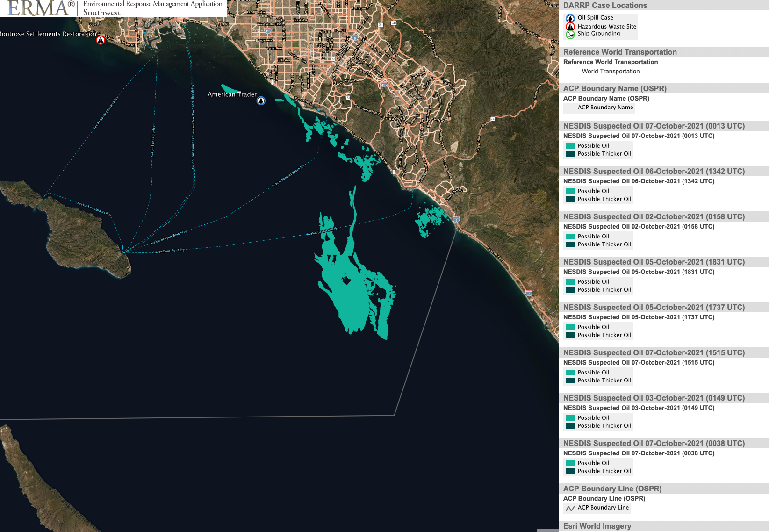The image size is (769, 532).
Task: Click Possible Oil swatch under 07-October 1515 UTC
Action: (570, 373)
